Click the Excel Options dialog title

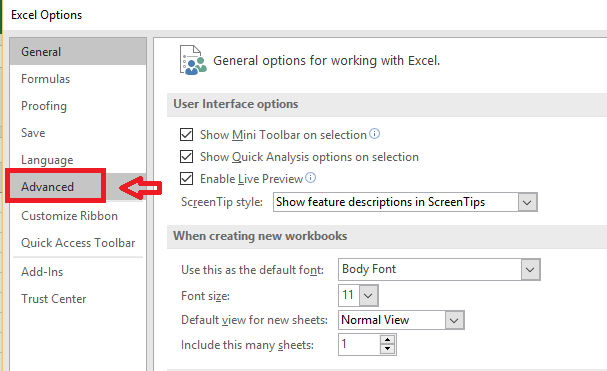click(x=46, y=15)
